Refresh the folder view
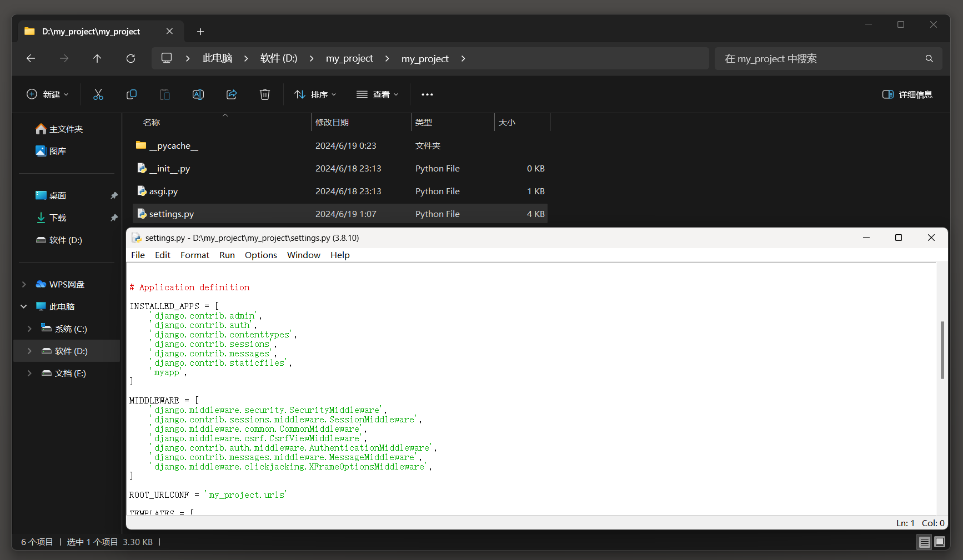963x560 pixels. pos(131,58)
